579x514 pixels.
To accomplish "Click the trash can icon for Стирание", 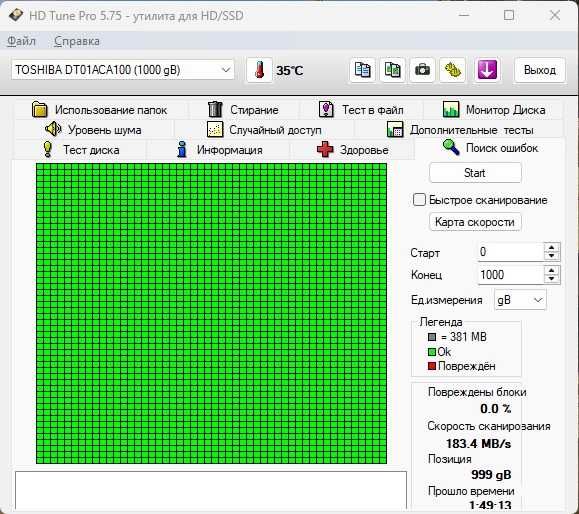I will [x=215, y=109].
